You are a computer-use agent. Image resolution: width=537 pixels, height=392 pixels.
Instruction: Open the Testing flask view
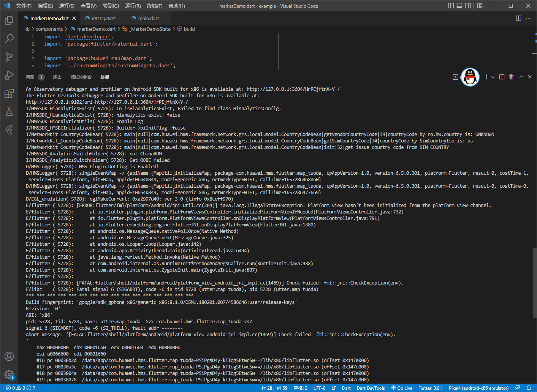click(9, 112)
